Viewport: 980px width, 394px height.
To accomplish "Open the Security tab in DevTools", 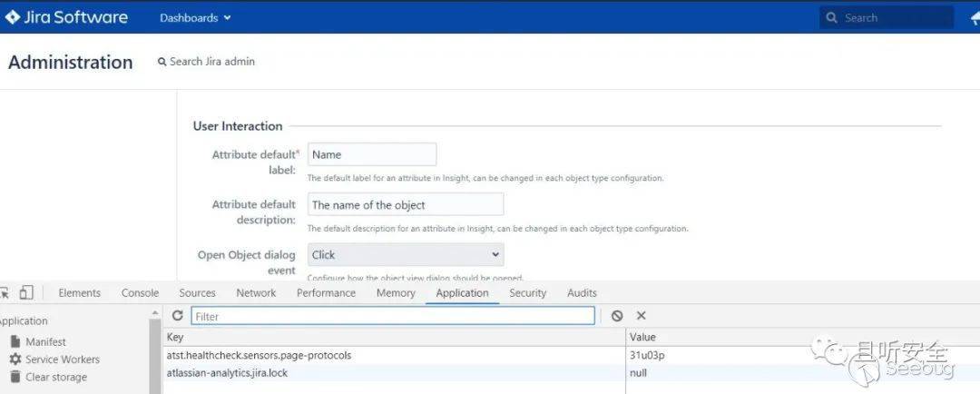I will (527, 293).
